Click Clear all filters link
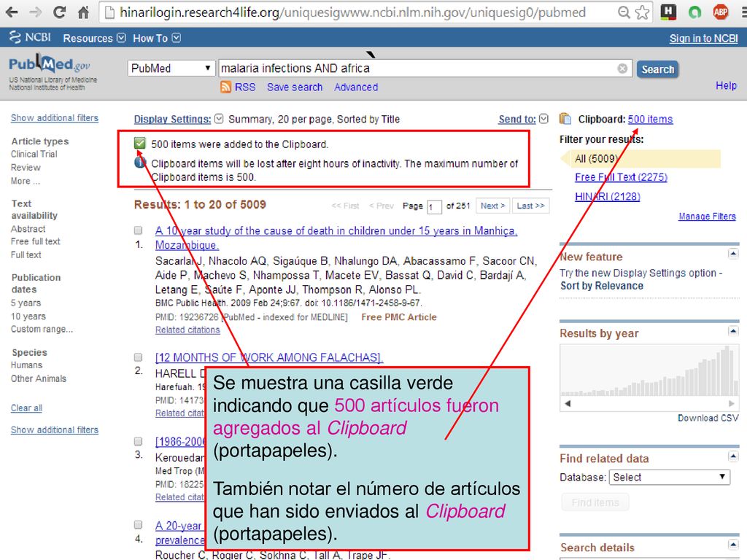The height and width of the screenshot is (560, 747). [x=27, y=408]
